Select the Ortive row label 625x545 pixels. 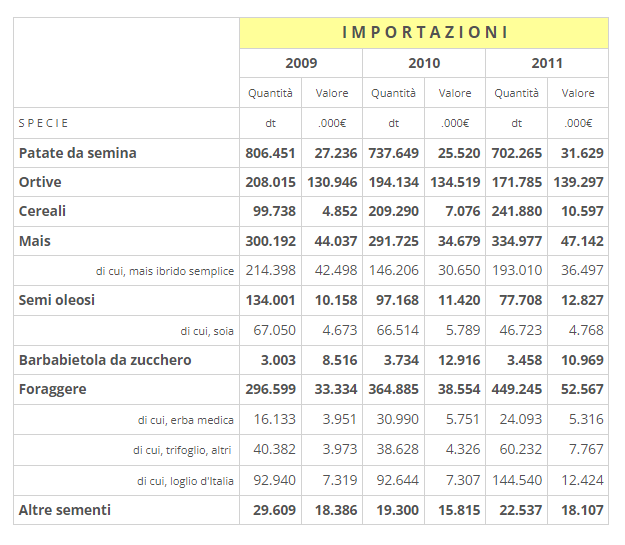pos(41,182)
